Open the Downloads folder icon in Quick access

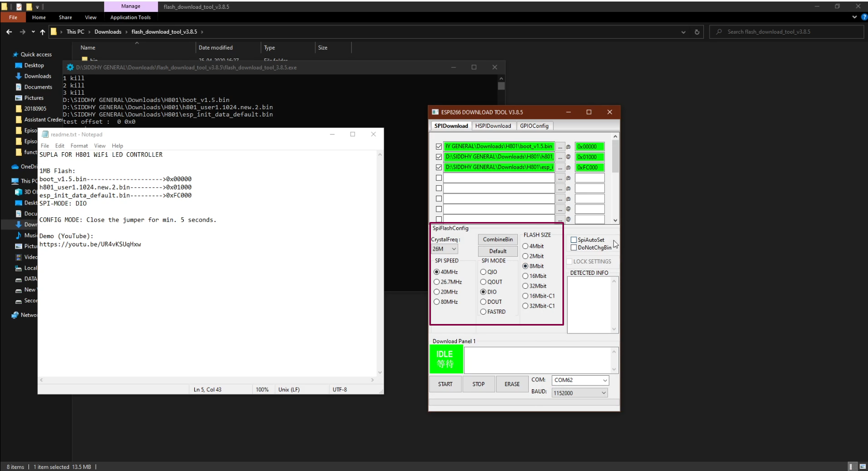[18, 76]
